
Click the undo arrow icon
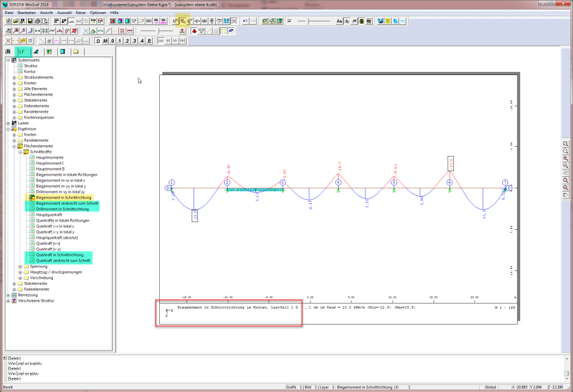[246, 21]
